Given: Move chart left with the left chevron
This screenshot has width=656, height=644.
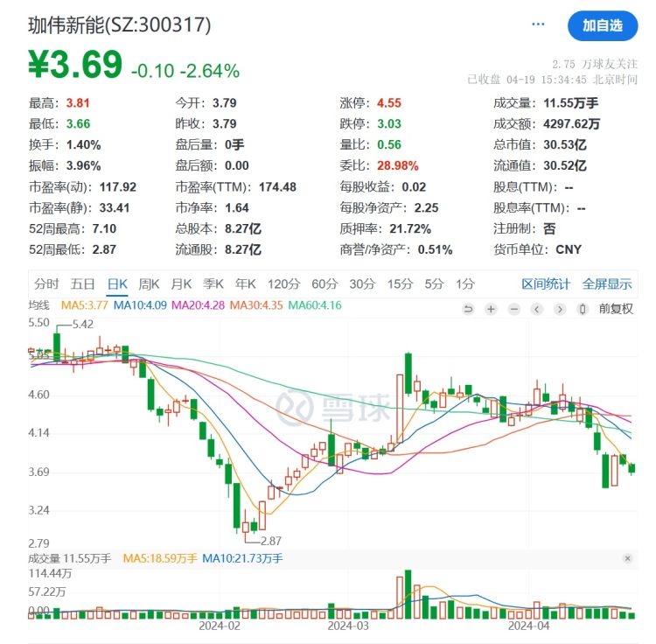Looking at the screenshot, I should 537,309.
